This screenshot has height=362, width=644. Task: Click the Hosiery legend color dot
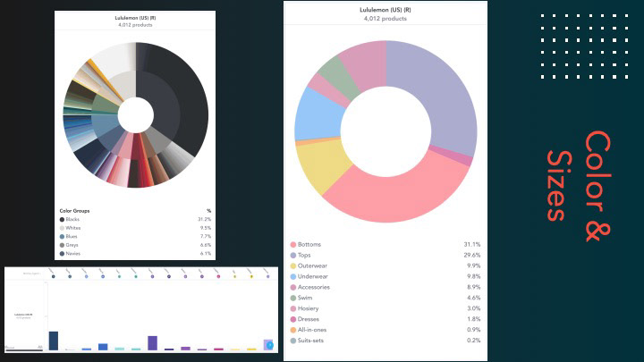(x=293, y=308)
